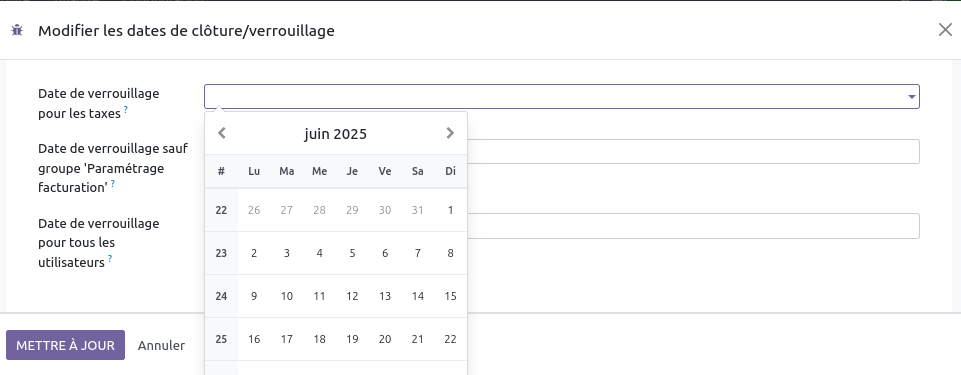
Task: Select Monday 16 June in calendar
Action: click(254, 339)
